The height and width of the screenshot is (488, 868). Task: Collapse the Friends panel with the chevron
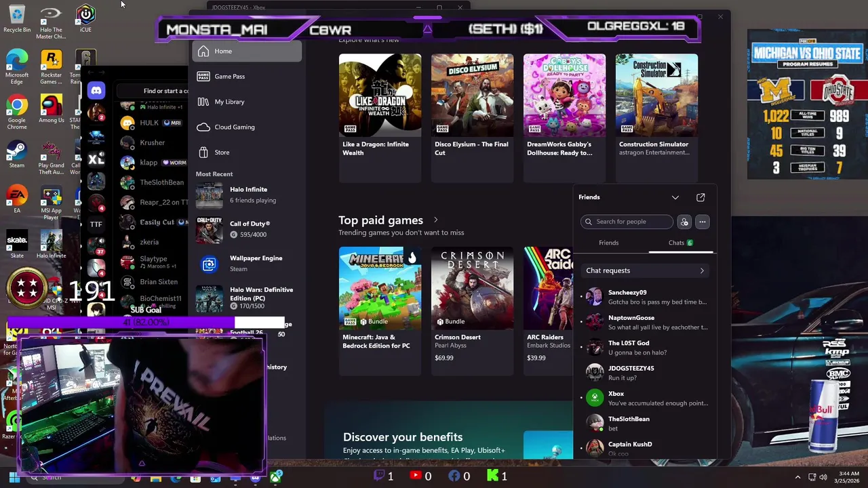[675, 197]
